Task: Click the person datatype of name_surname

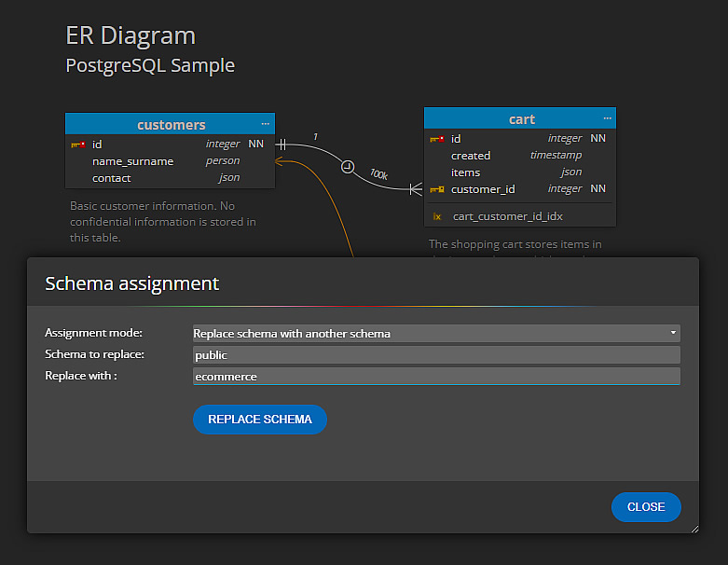Action: 223,160
